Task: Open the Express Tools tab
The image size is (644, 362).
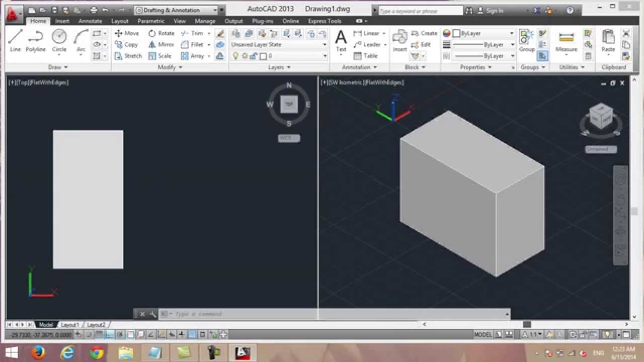Action: click(325, 21)
